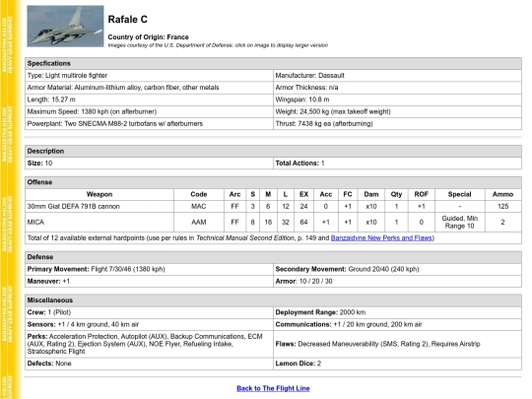This screenshot has height=399, width=532.
Task: Select Crew: 1 (Pilot) cell
Action: tap(150, 312)
